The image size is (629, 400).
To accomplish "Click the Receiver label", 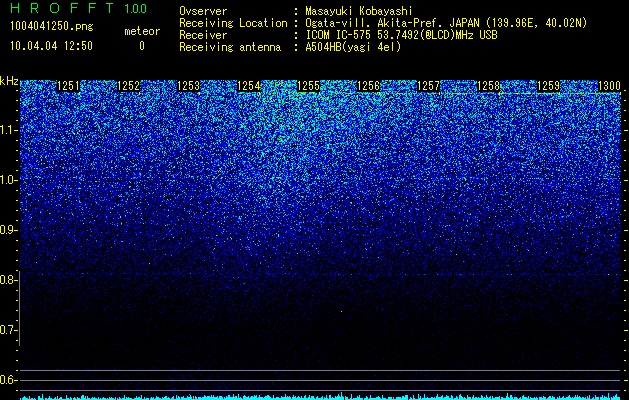I will click(x=203, y=35).
